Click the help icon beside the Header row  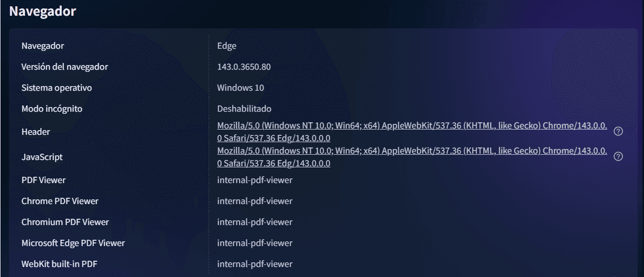pyautogui.click(x=618, y=132)
